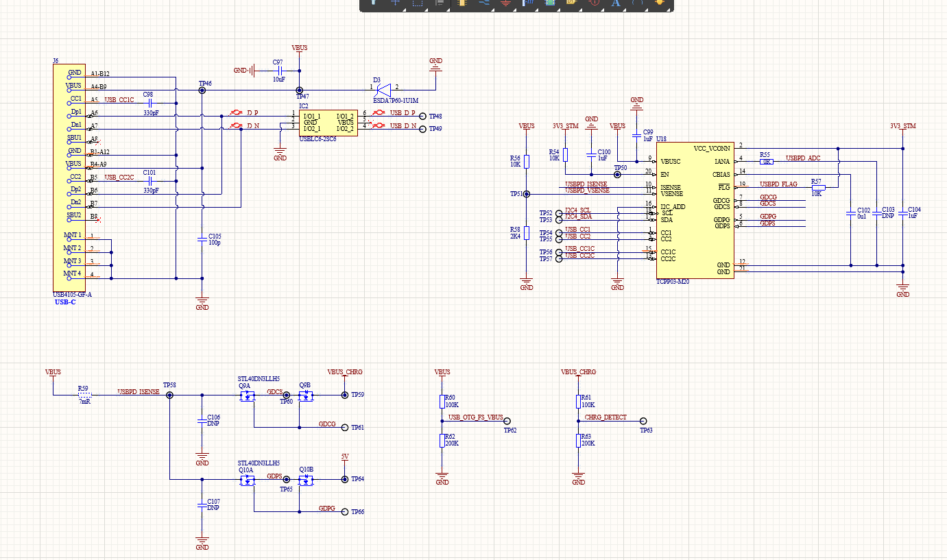Click the VBUS_CHRG power label above TP59

click(345, 372)
